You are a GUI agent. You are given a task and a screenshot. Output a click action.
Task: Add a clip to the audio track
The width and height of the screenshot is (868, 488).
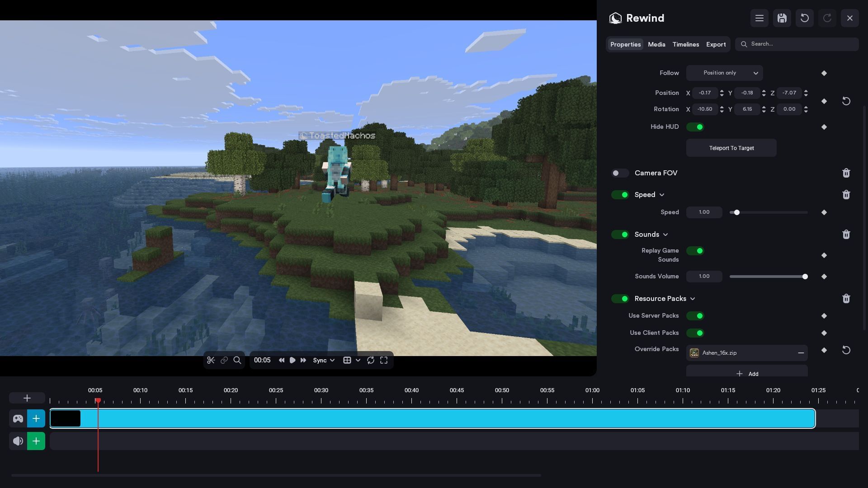pos(36,441)
